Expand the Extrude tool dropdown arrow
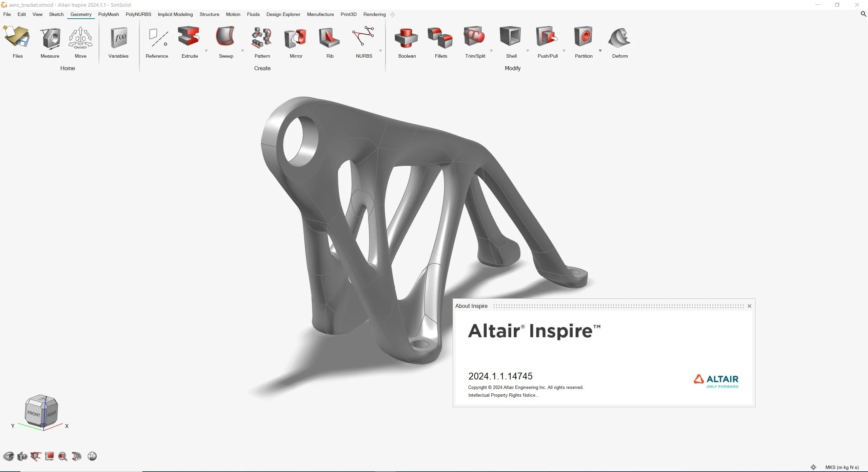 (206, 51)
